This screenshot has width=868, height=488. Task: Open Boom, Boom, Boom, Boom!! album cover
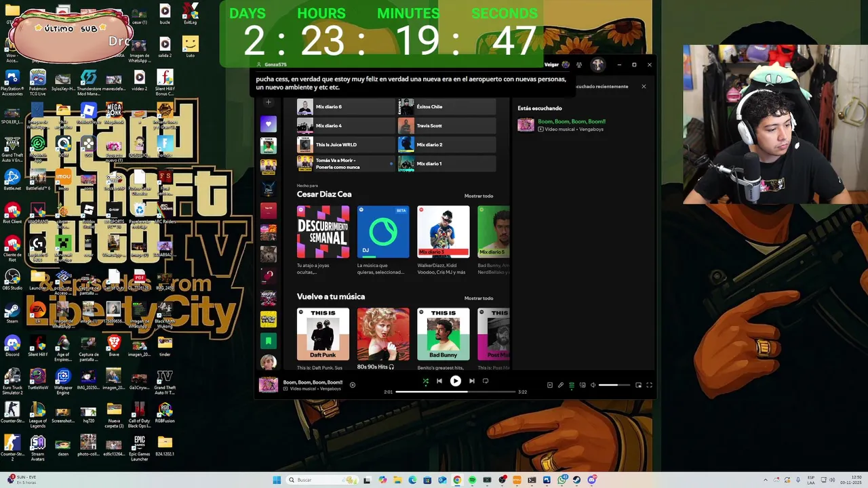(269, 385)
